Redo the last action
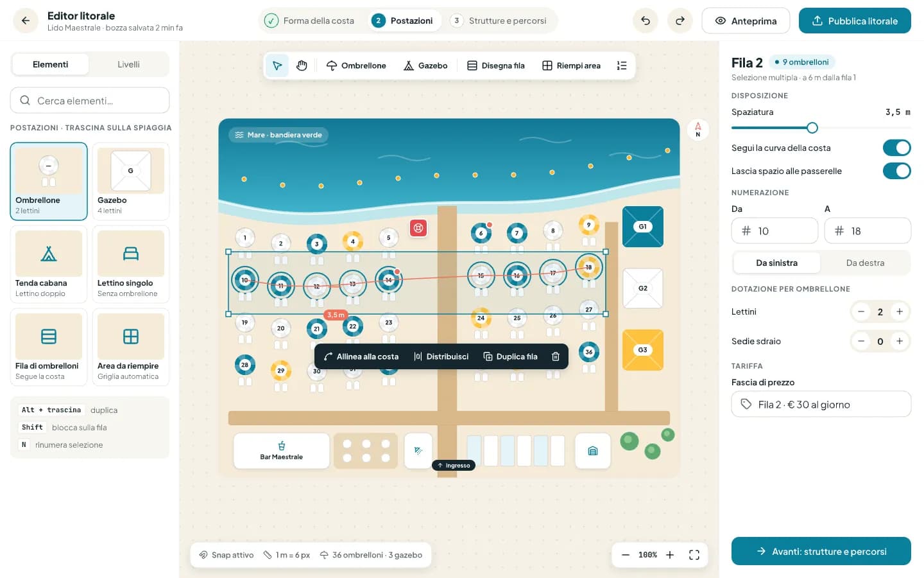924x578 pixels. coord(680,21)
